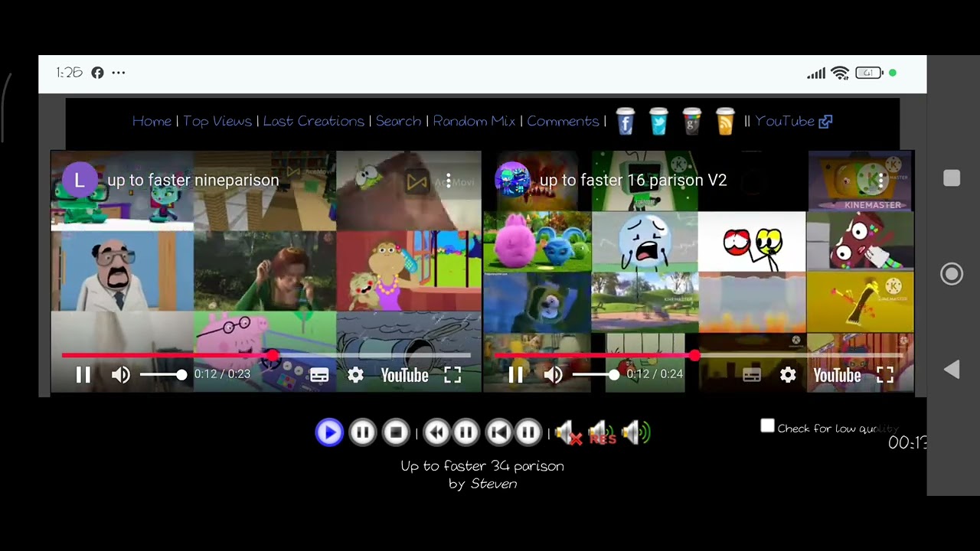Click the Up to faster 34 parison title

pos(482,466)
